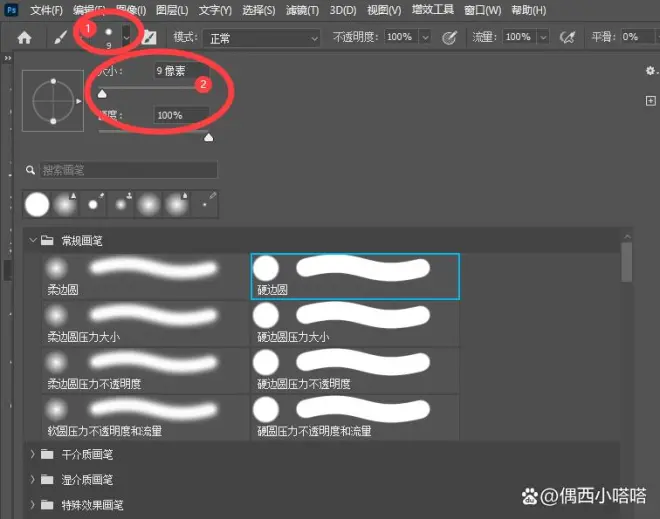
Task: Click the Home icon in options bar
Action: tap(25, 37)
